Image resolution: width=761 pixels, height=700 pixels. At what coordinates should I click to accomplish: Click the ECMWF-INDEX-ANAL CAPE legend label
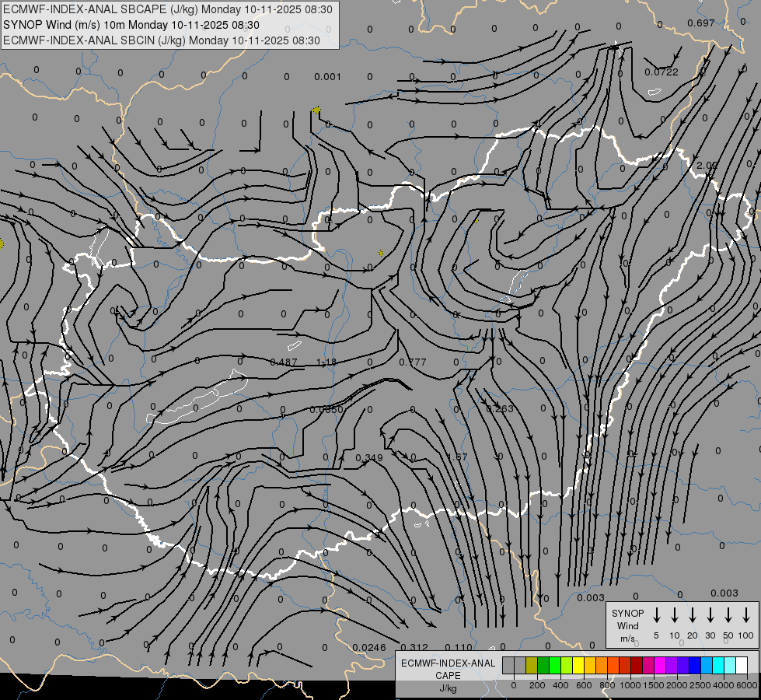coord(448,669)
